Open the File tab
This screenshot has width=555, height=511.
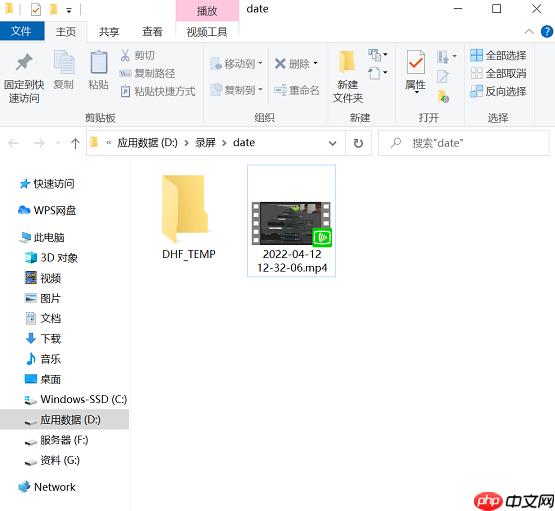(21, 31)
